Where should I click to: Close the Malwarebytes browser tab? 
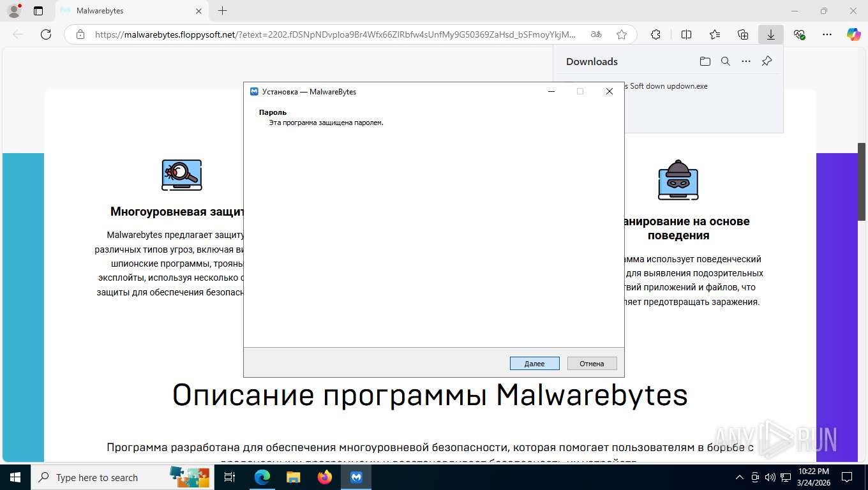coord(198,11)
